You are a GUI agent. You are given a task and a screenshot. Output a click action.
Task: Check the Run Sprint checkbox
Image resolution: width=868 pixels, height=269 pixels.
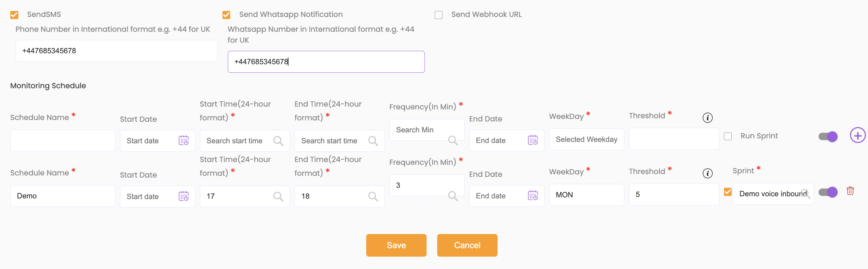[728, 136]
